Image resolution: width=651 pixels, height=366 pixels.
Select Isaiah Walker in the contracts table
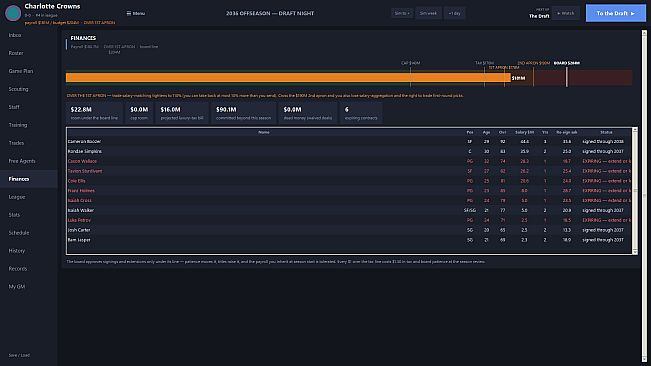81,210
